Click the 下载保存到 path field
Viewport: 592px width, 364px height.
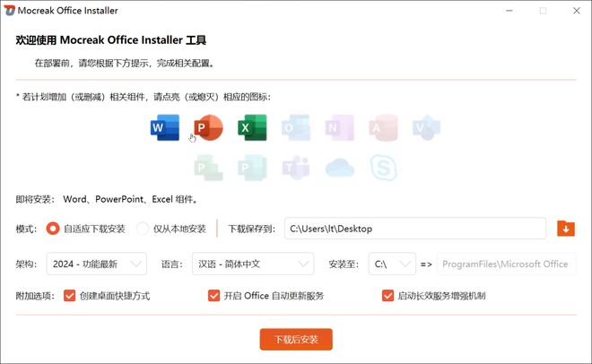(x=415, y=229)
